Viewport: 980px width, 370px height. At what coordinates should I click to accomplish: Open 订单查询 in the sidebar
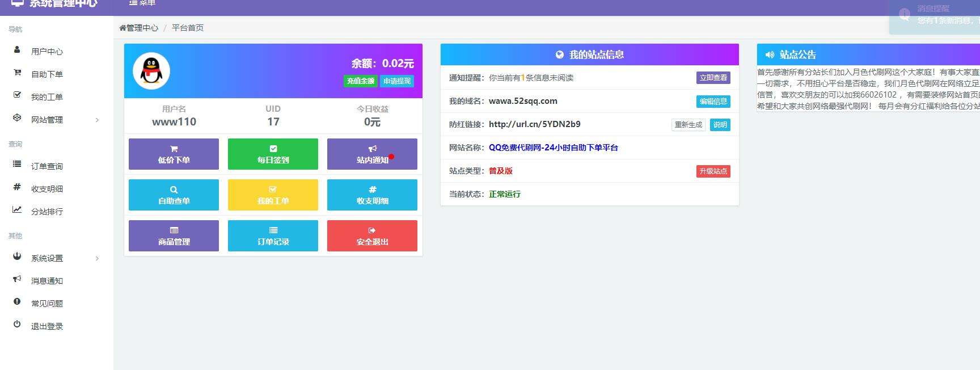(47, 166)
